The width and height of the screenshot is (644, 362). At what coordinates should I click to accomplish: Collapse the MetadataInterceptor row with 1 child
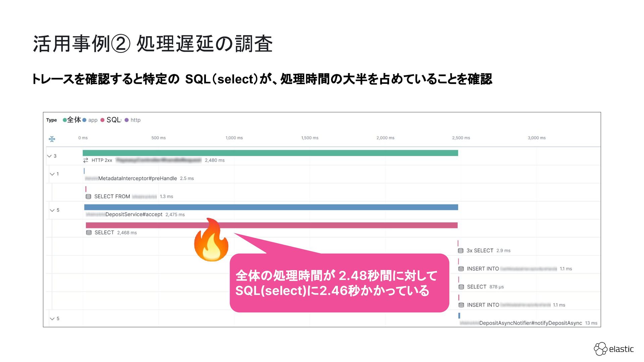coord(52,174)
